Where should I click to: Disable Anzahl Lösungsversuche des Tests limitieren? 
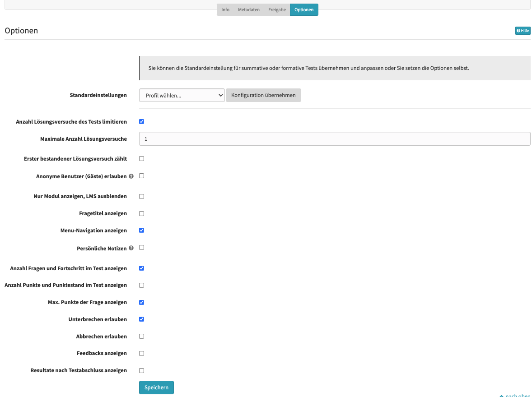(x=141, y=121)
